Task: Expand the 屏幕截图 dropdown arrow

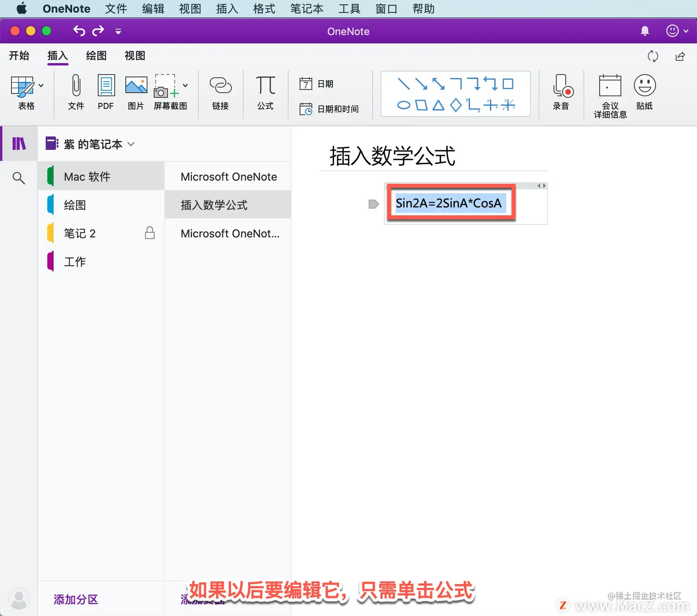Action: pyautogui.click(x=185, y=86)
